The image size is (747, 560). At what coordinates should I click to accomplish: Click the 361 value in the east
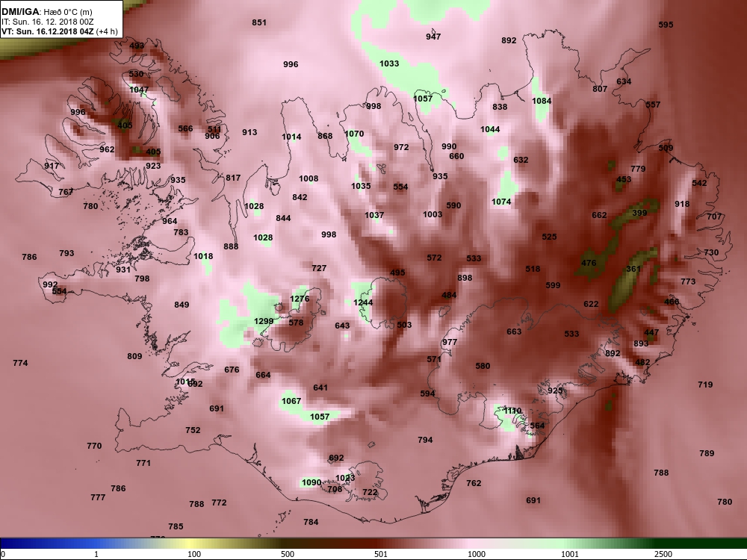[633, 269]
